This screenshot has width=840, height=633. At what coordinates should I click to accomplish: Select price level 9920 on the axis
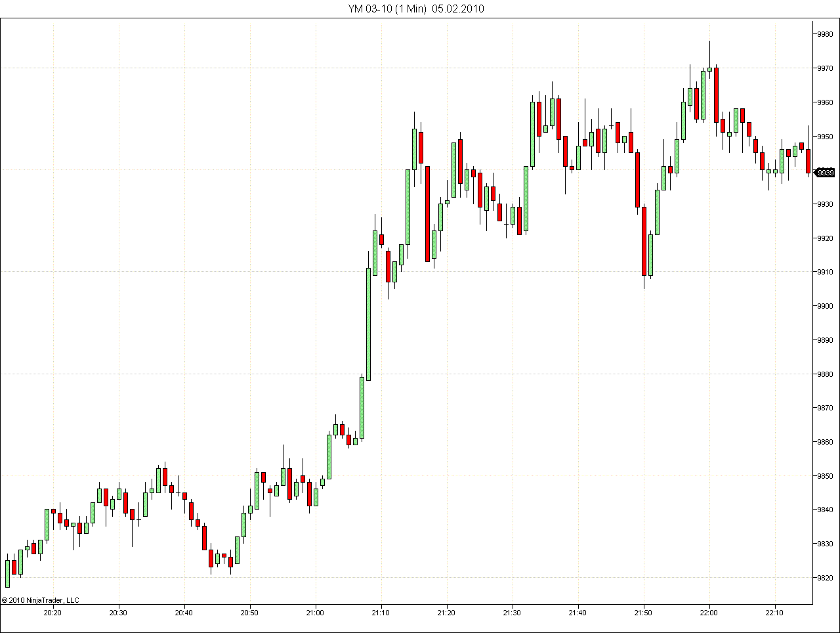click(824, 238)
